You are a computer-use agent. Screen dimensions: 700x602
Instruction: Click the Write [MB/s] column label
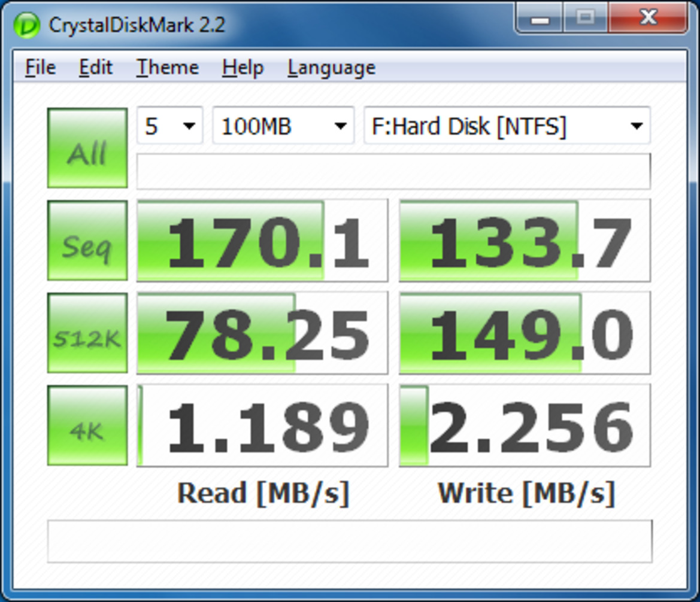[526, 494]
